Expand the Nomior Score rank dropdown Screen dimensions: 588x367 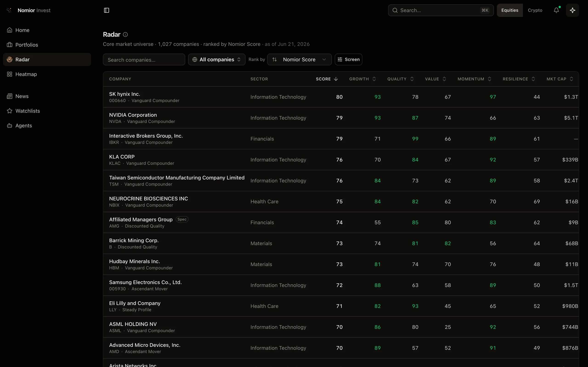pos(299,59)
